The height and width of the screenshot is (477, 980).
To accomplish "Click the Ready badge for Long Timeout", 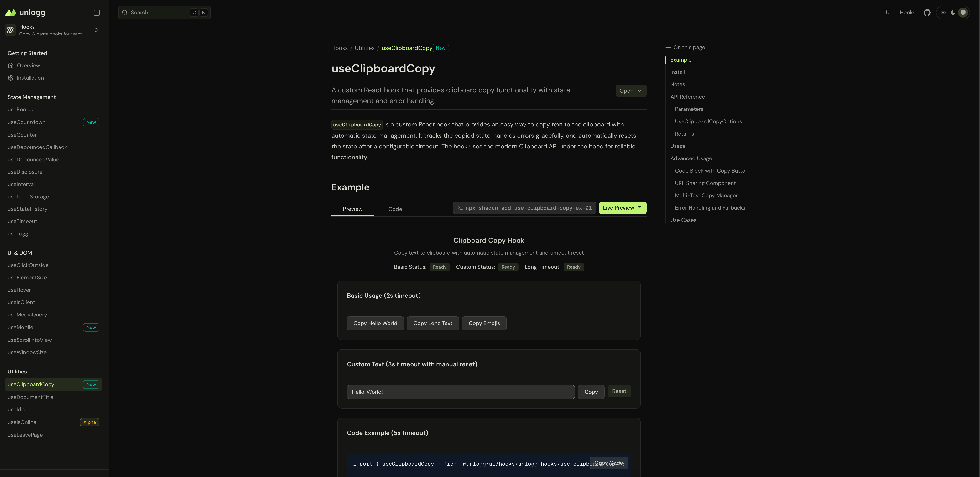I will click(574, 267).
